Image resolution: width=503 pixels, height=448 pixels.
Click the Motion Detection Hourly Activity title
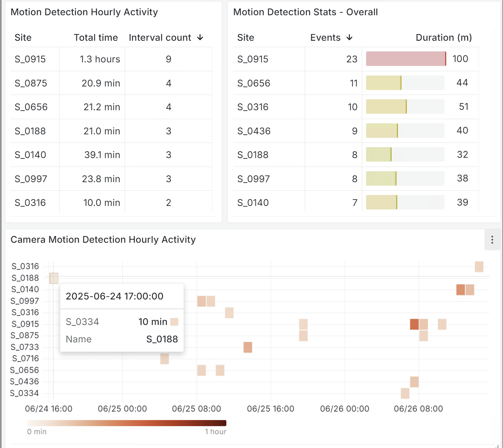(x=84, y=12)
